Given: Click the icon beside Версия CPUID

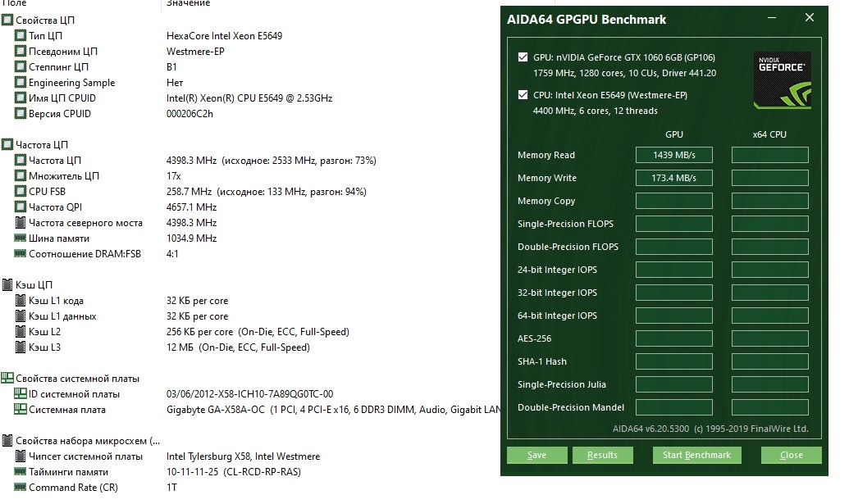Looking at the screenshot, I should [x=20, y=114].
